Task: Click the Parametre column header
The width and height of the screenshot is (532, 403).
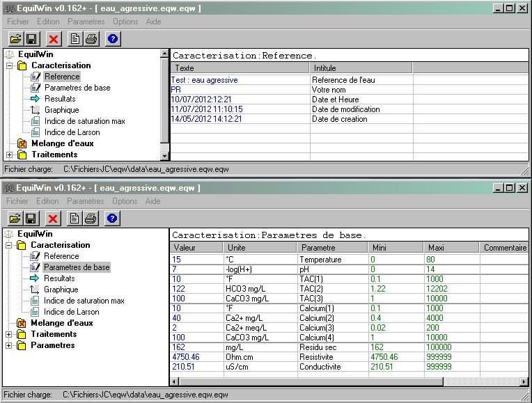Action: pyautogui.click(x=333, y=248)
